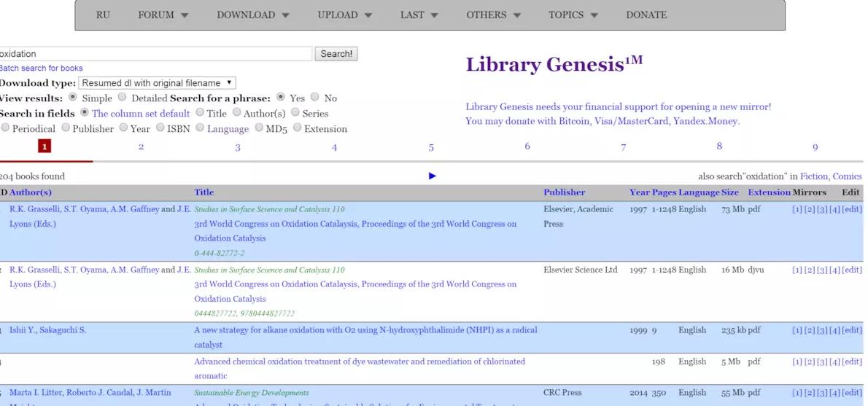868x406 pixels.
Task: Click the Search! button
Action: (x=336, y=54)
